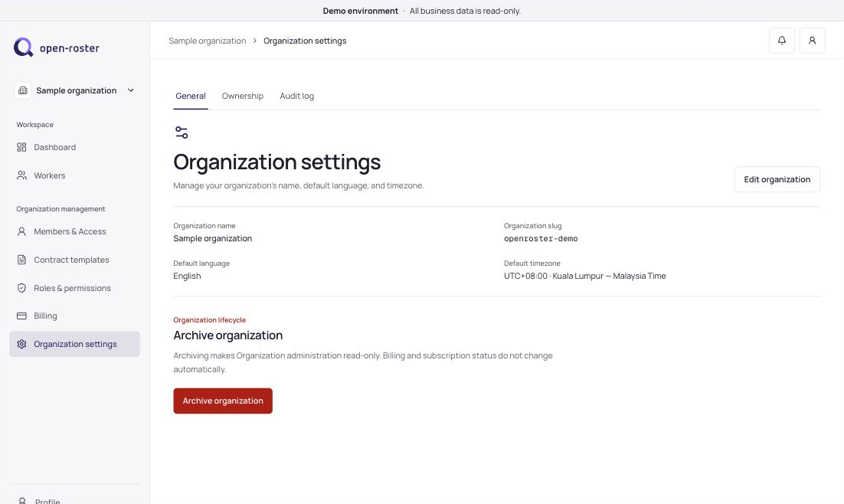The width and height of the screenshot is (844, 504).
Task: Click the Contract templates document icon
Action: [21, 260]
